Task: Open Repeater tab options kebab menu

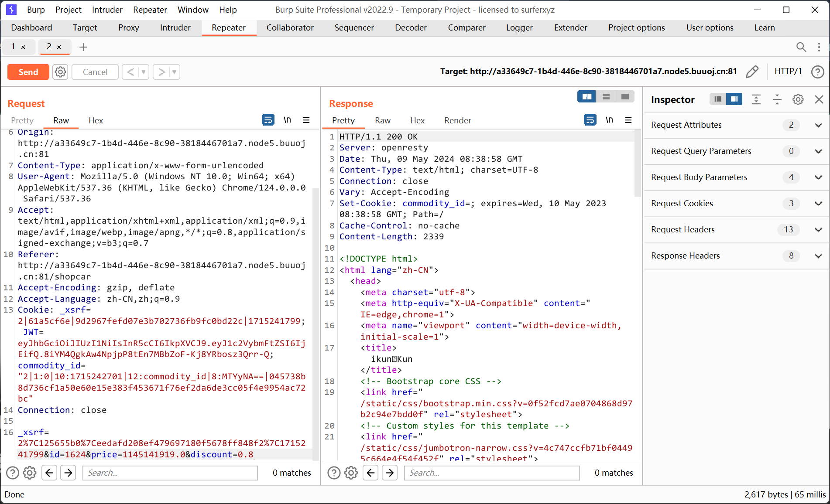Action: (819, 47)
